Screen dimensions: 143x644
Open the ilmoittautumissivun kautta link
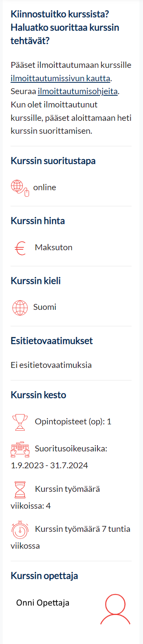(x=60, y=78)
